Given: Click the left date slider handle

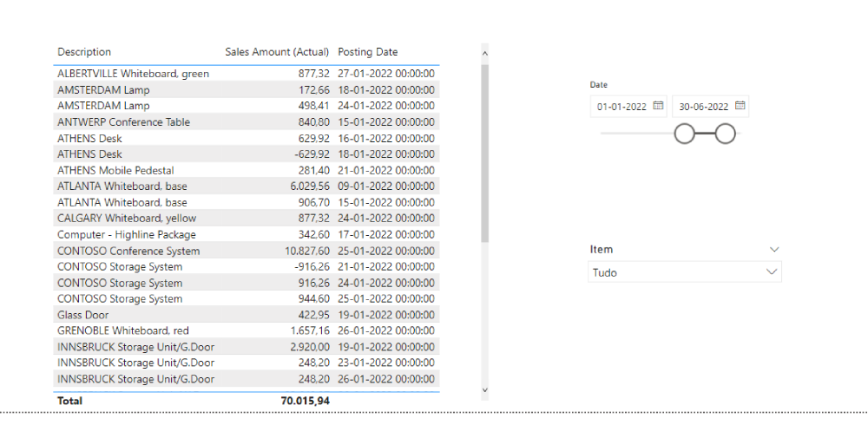Looking at the screenshot, I should (x=685, y=134).
